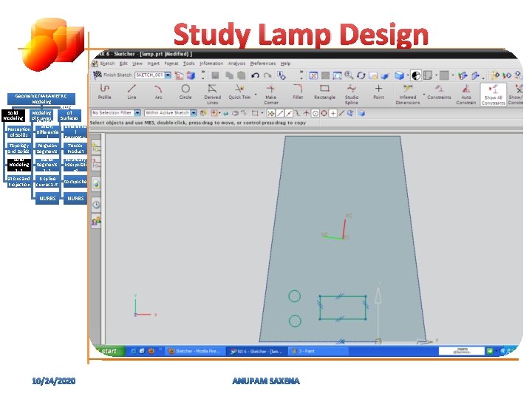
Task: Select the Rectangle tool
Action: [324, 92]
